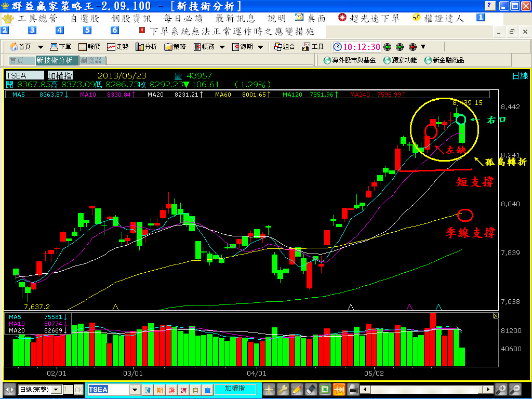Print the chart with the printer icon
Screen dimensions: 532x399
pyautogui.click(x=353, y=390)
